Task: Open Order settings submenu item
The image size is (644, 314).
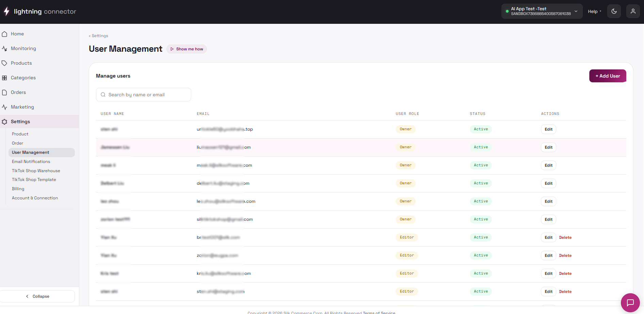Action: tap(18, 143)
